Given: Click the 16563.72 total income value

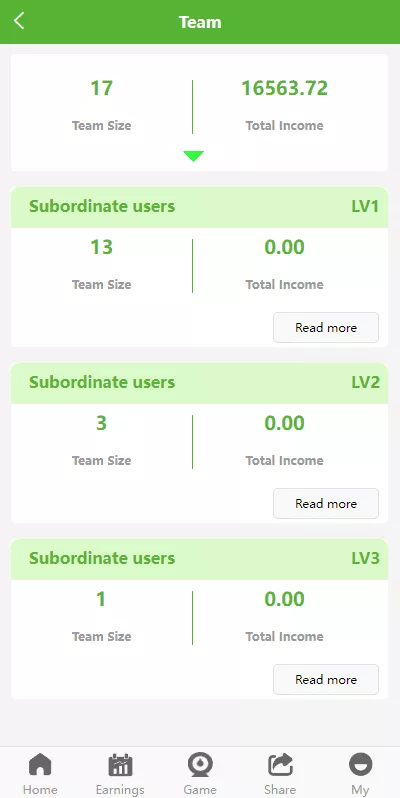Looking at the screenshot, I should pyautogui.click(x=284, y=88).
